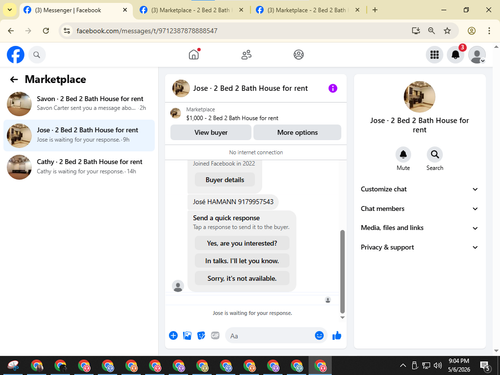
Task: Open more actions plus icon in composer
Action: (x=173, y=335)
